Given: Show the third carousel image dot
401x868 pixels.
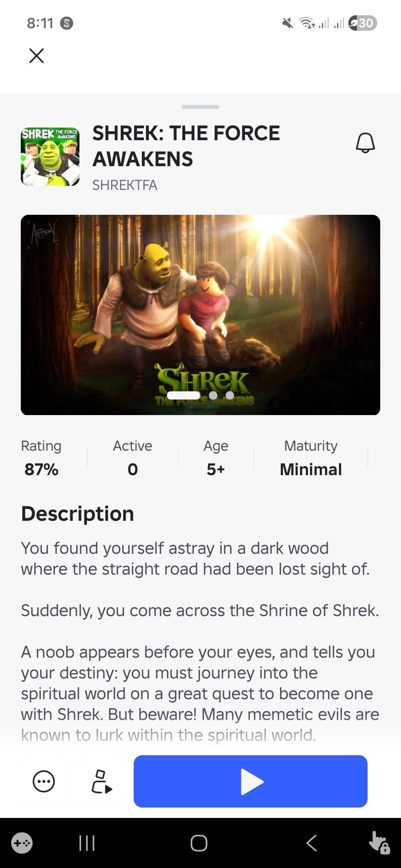Looking at the screenshot, I should [x=230, y=395].
